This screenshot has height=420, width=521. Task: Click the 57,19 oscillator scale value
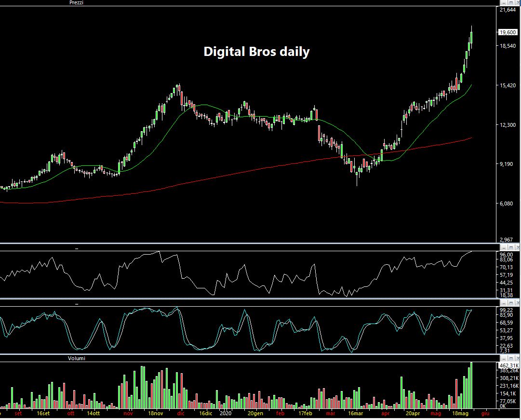(x=507, y=275)
